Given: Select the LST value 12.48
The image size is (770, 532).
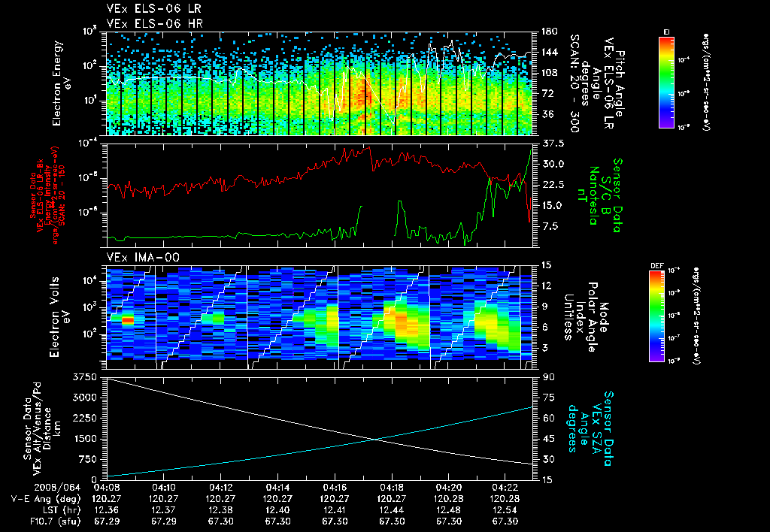Looking at the screenshot, I should pyautogui.click(x=448, y=510).
